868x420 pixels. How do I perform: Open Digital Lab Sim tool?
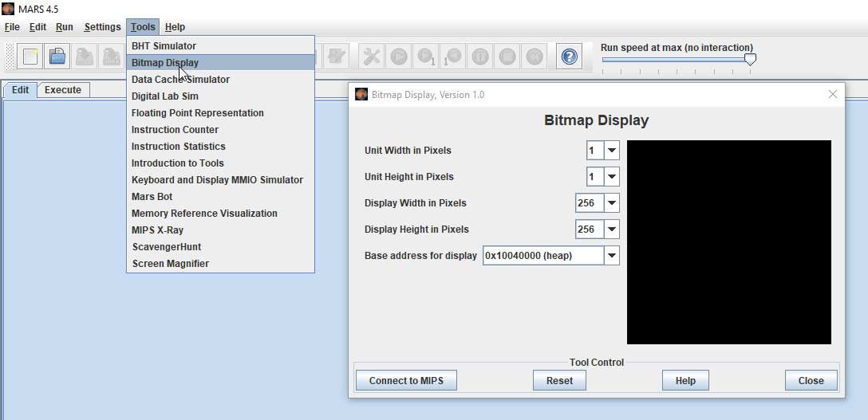[220, 96]
